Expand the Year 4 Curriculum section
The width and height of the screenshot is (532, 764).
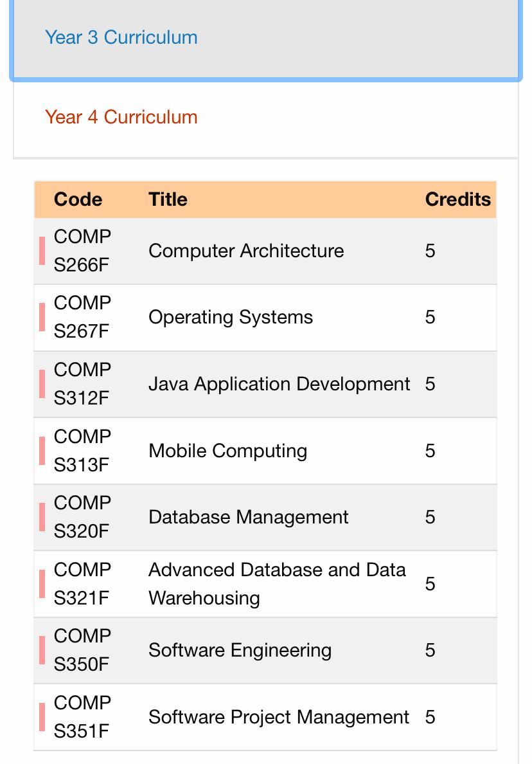(121, 117)
